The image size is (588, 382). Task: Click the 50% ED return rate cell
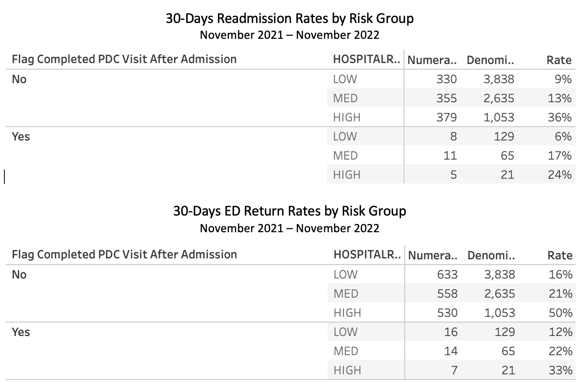[x=560, y=313]
